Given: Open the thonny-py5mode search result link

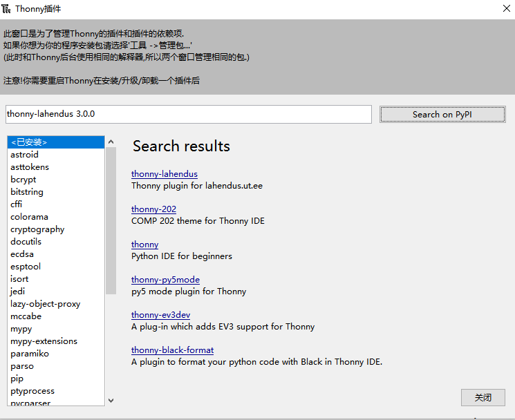Looking at the screenshot, I should 165,280.
